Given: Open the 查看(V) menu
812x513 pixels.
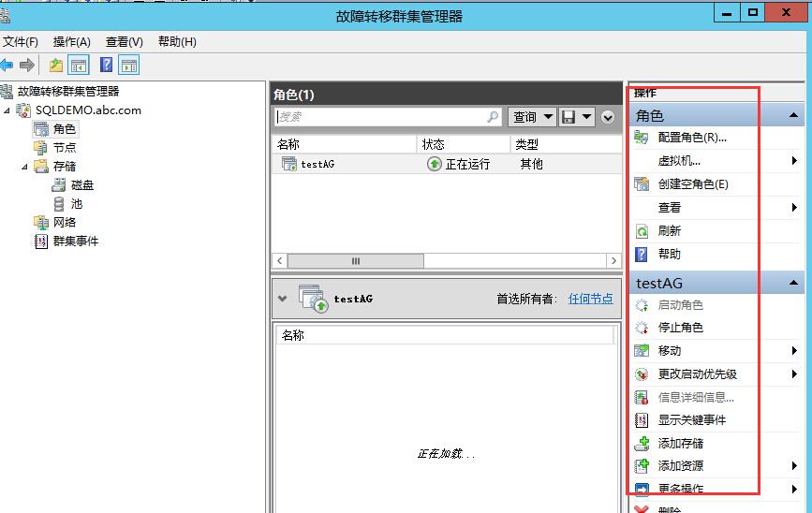Looking at the screenshot, I should coord(125,42).
